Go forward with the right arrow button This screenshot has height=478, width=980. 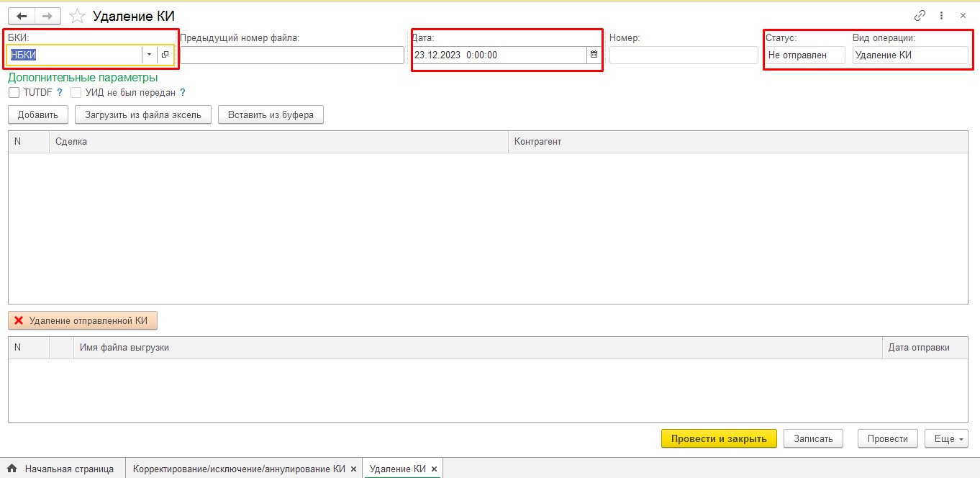pos(48,16)
